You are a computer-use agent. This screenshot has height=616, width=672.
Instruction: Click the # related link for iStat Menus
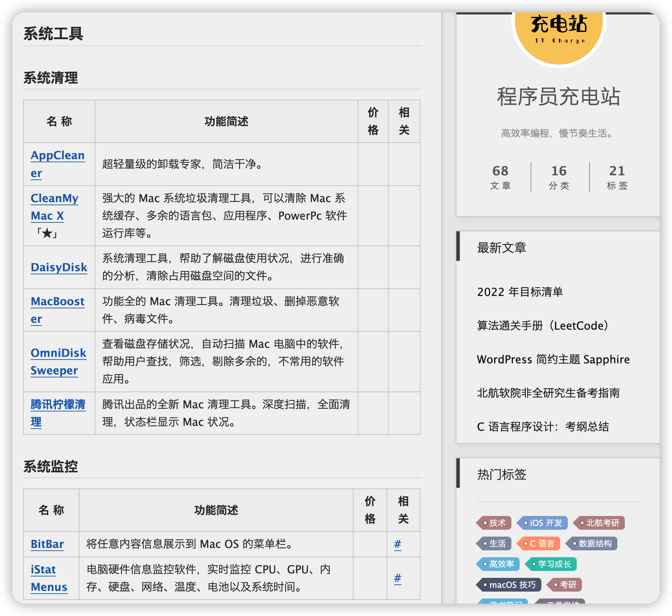(x=398, y=578)
